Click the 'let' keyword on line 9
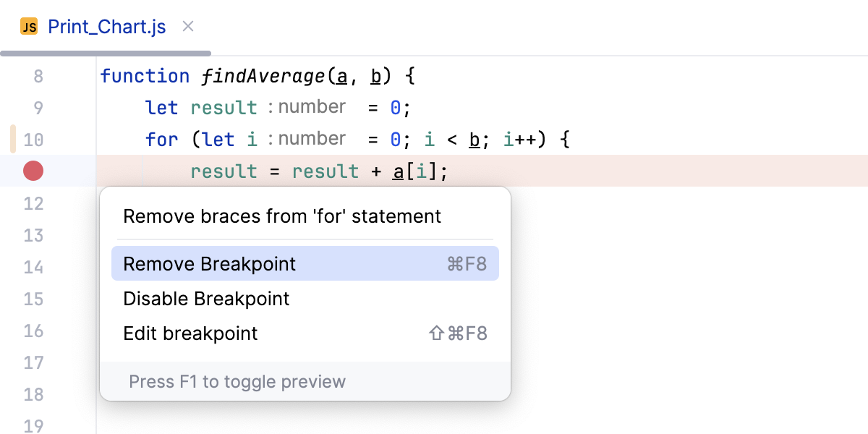 click(161, 107)
